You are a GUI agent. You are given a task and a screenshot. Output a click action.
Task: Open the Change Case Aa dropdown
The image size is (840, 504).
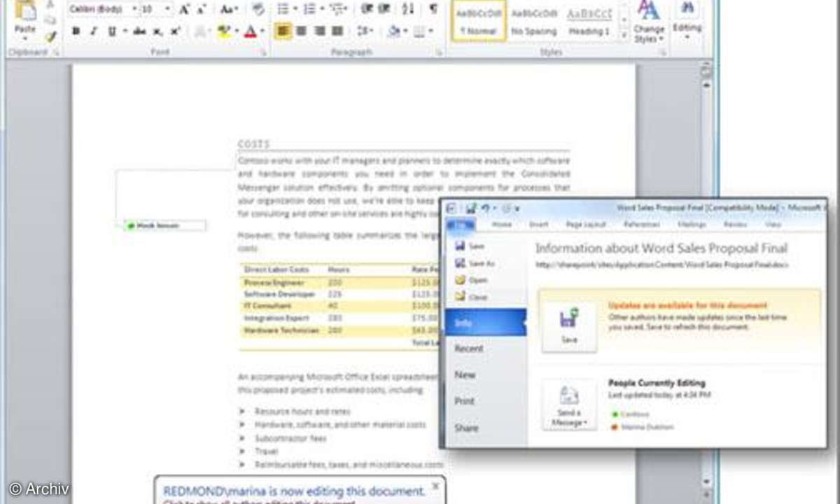tap(229, 9)
